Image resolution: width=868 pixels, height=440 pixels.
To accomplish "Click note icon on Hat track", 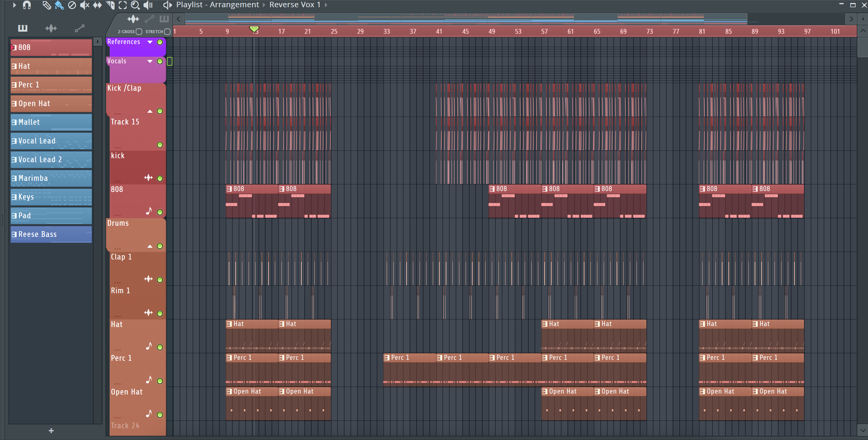I will (x=149, y=346).
